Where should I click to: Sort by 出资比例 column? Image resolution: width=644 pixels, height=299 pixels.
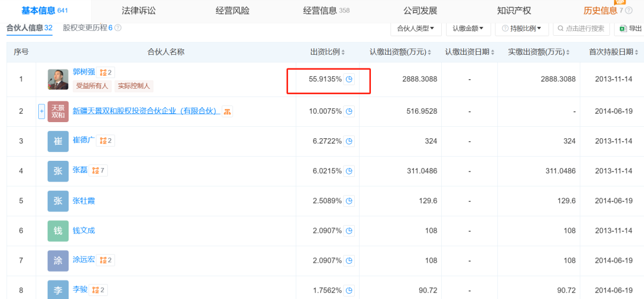tap(343, 52)
